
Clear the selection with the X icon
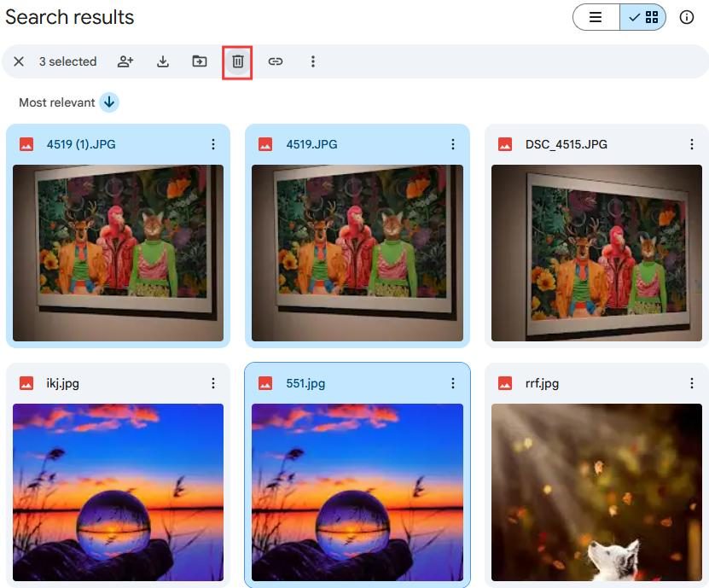[19, 61]
